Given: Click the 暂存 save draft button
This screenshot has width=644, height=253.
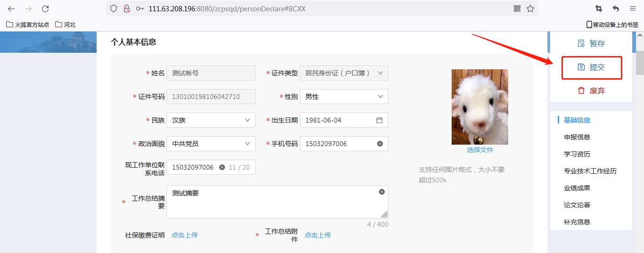Looking at the screenshot, I should [x=591, y=43].
